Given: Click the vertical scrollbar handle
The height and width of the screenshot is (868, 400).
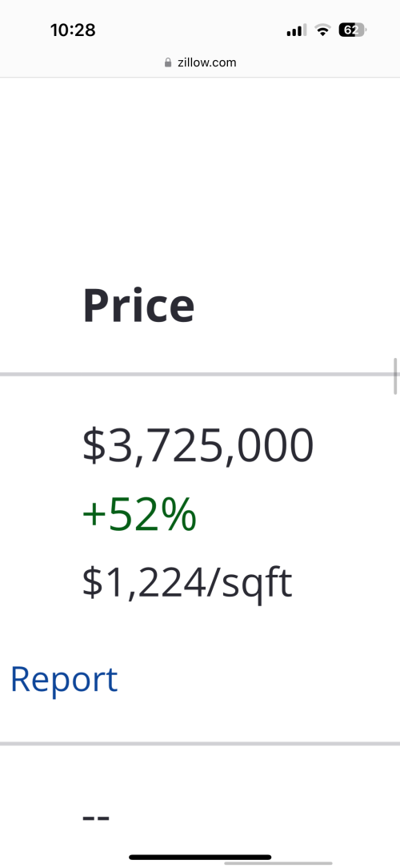Looking at the screenshot, I should point(395,376).
